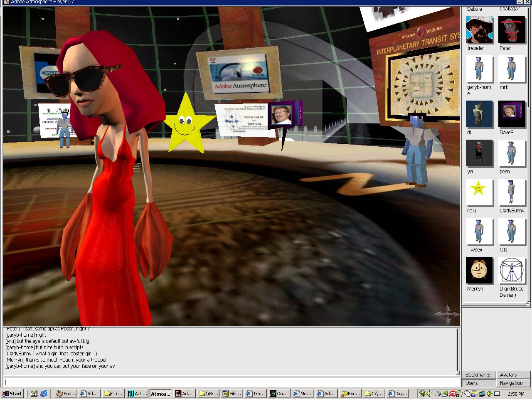Click Ola's avatar thumbnail
This screenshot has height=399, width=532.
pos(512,231)
